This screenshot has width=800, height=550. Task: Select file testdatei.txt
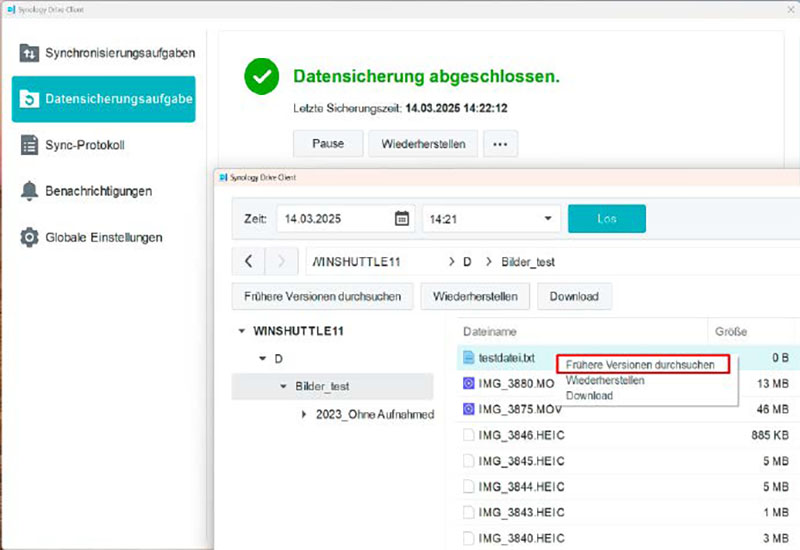(507, 358)
